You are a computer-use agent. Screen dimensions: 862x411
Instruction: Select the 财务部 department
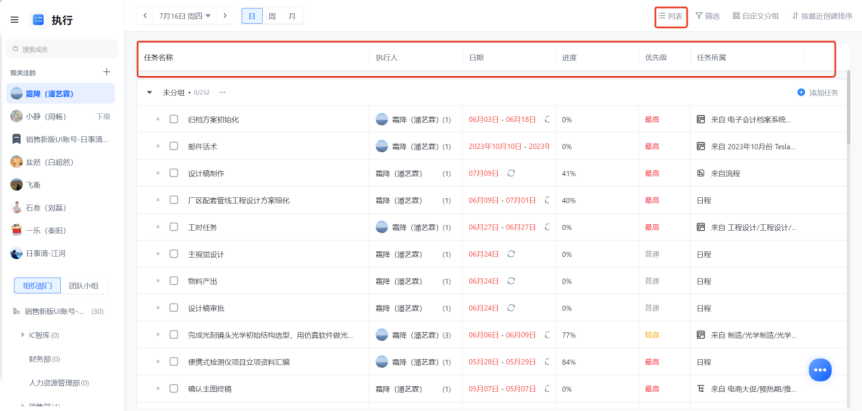point(44,359)
